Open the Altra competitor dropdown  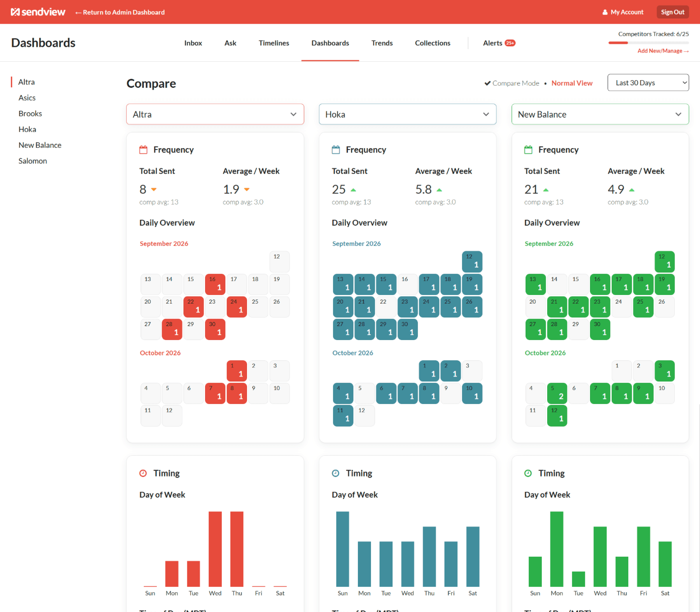point(215,114)
